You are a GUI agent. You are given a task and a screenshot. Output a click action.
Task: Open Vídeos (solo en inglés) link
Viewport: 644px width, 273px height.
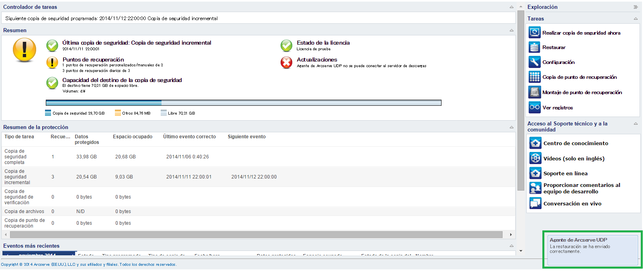click(574, 158)
